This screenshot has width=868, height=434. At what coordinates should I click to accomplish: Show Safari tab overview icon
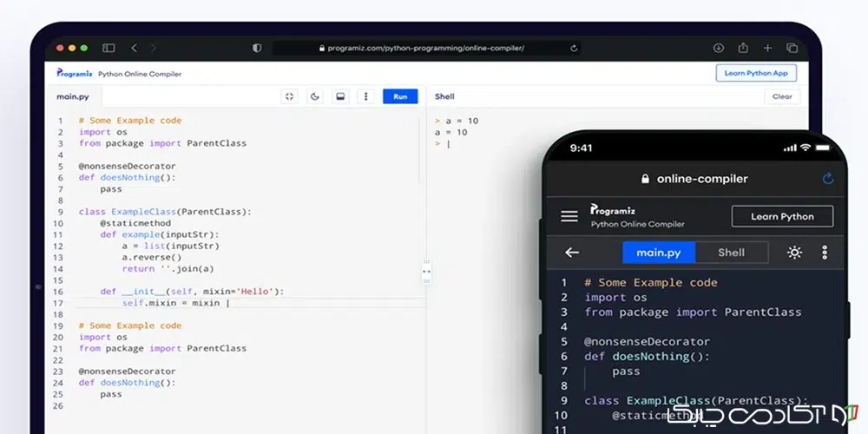point(792,49)
